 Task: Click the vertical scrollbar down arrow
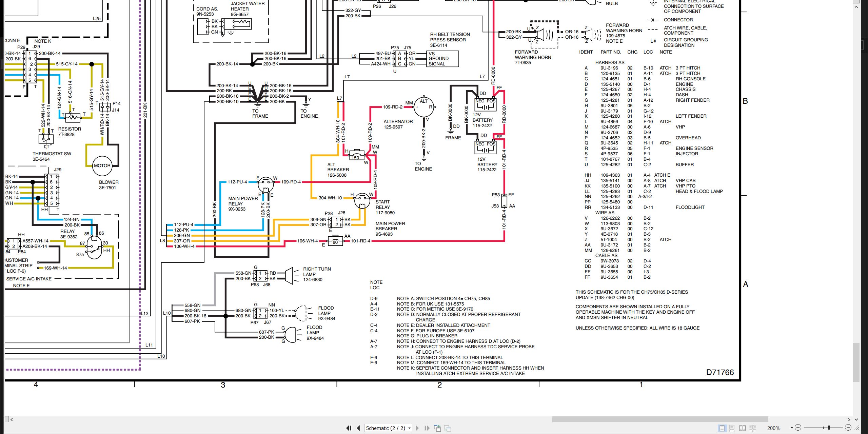856,419
